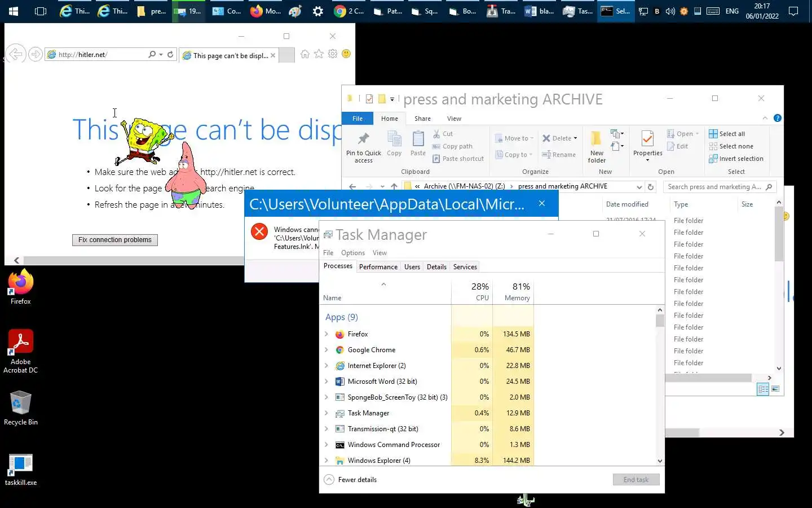Screen dimensions: 812x508
Task: Click Copy path in the Clipboard group
Action: (x=452, y=146)
